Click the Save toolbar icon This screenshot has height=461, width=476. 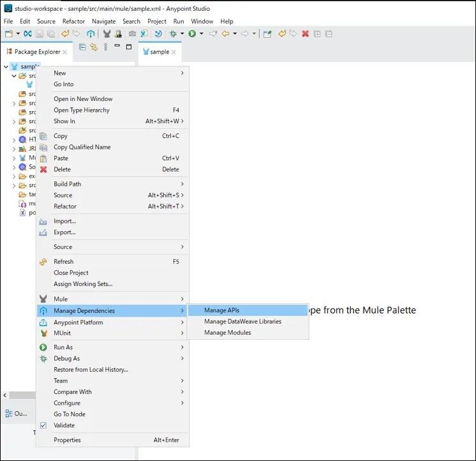point(40,34)
